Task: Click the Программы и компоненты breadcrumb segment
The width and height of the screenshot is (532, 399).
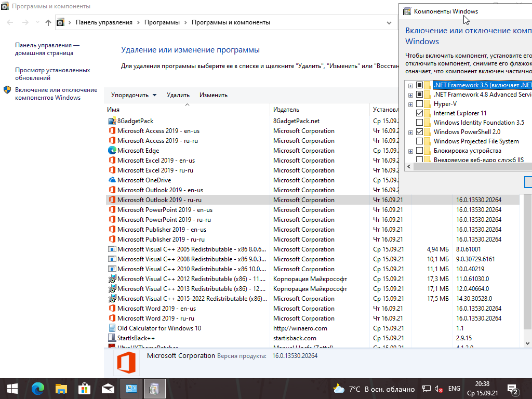Action: point(231,22)
